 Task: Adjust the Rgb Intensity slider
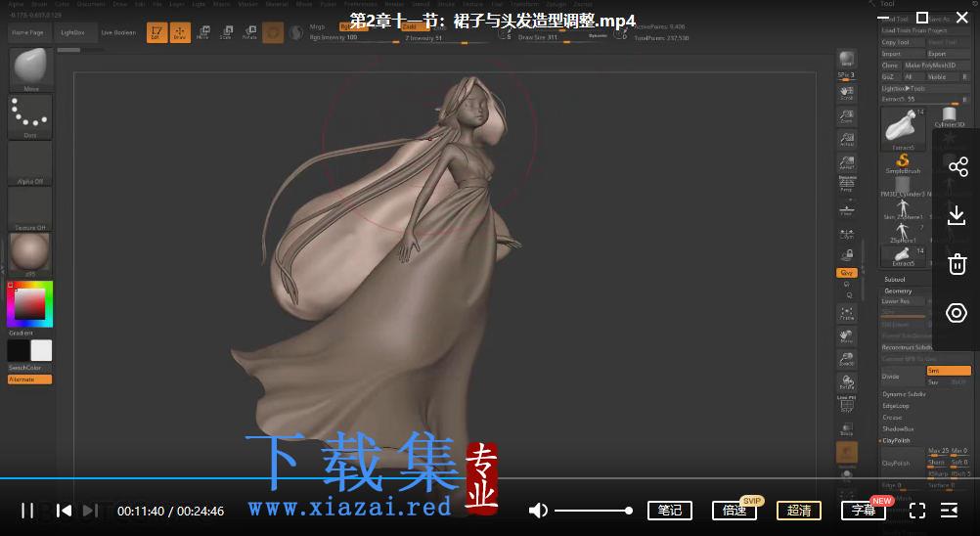(x=354, y=38)
